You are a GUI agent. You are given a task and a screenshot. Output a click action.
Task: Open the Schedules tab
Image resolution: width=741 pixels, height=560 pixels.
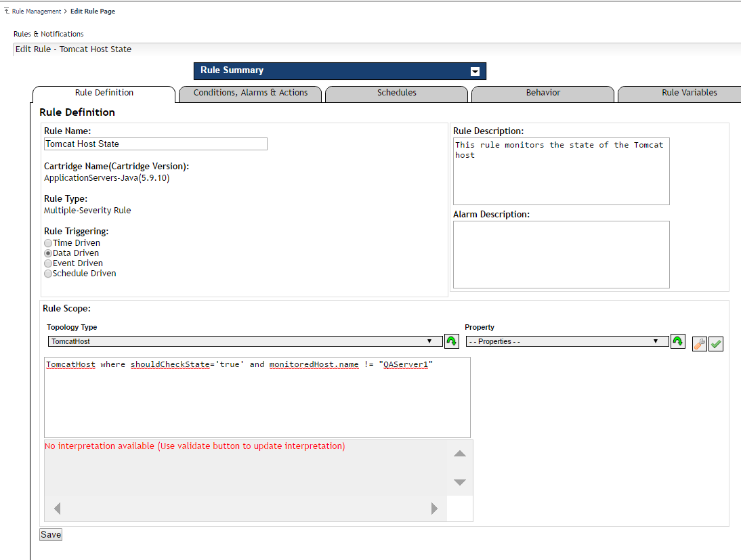[396, 93]
